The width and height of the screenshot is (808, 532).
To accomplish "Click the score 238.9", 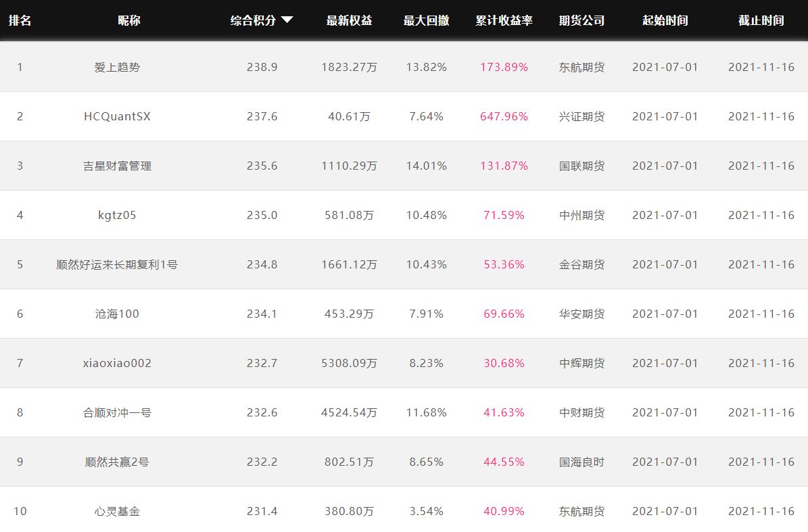I will 262,68.
